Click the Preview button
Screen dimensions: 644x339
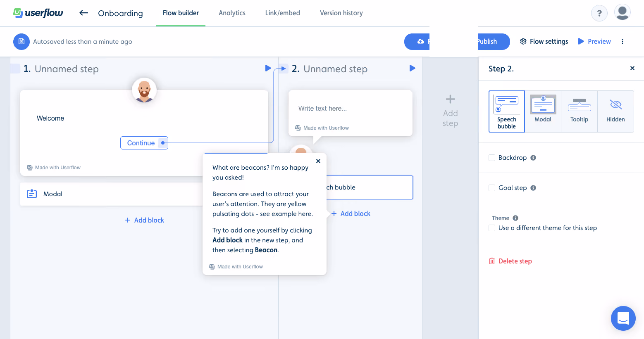pyautogui.click(x=594, y=41)
